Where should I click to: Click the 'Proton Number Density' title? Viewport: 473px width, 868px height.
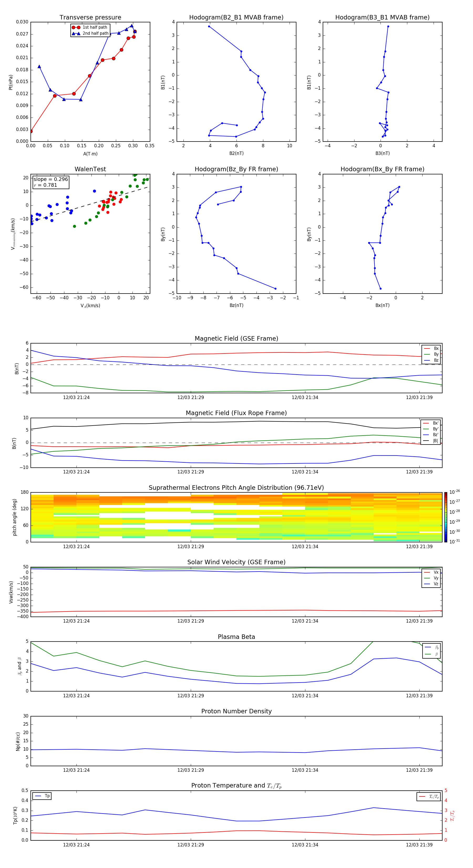[x=236, y=711]
